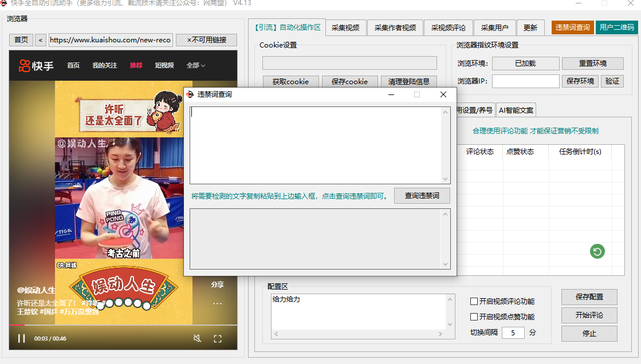
Task: Click the 获取cookie button
Action: (x=290, y=82)
